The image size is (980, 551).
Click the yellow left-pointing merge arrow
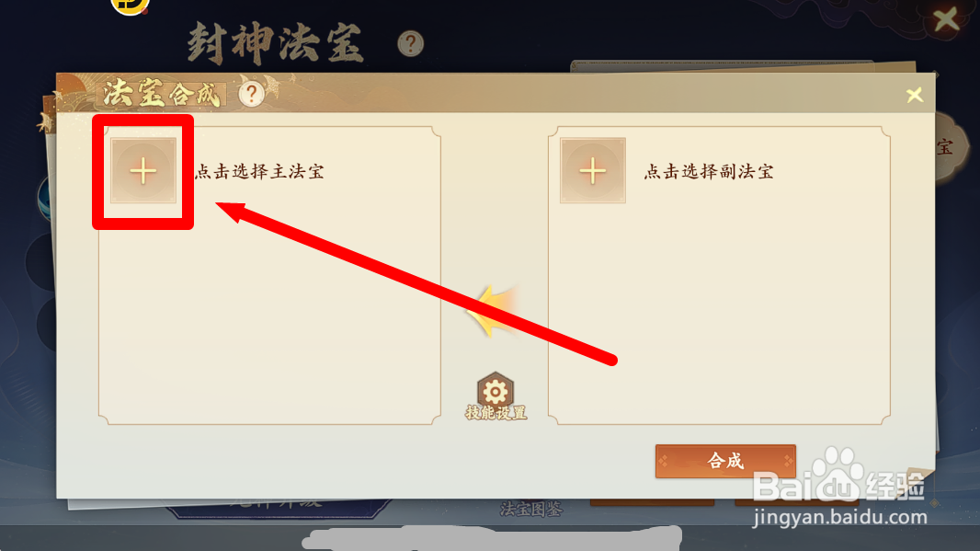tap(494, 311)
